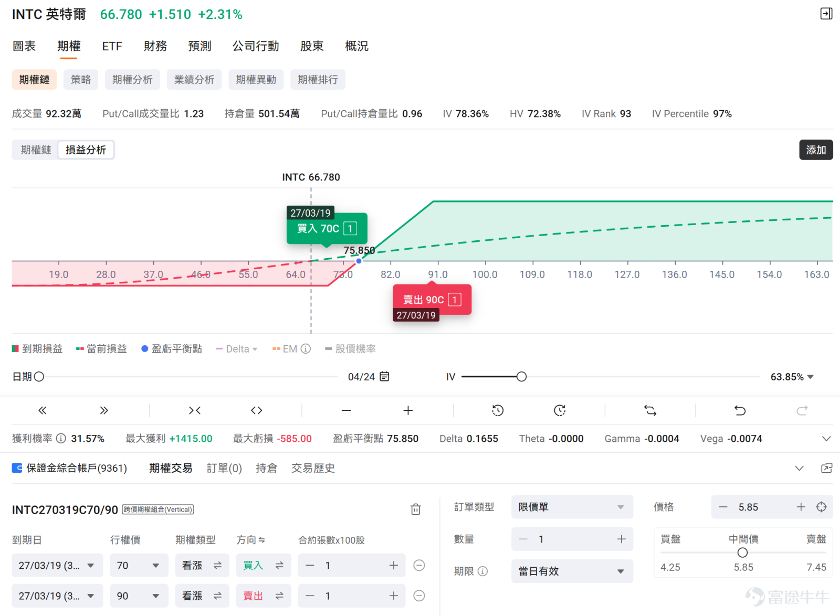Open expiry dropdown for the 70 leg
Screen dimensions: 840x616
57,565
